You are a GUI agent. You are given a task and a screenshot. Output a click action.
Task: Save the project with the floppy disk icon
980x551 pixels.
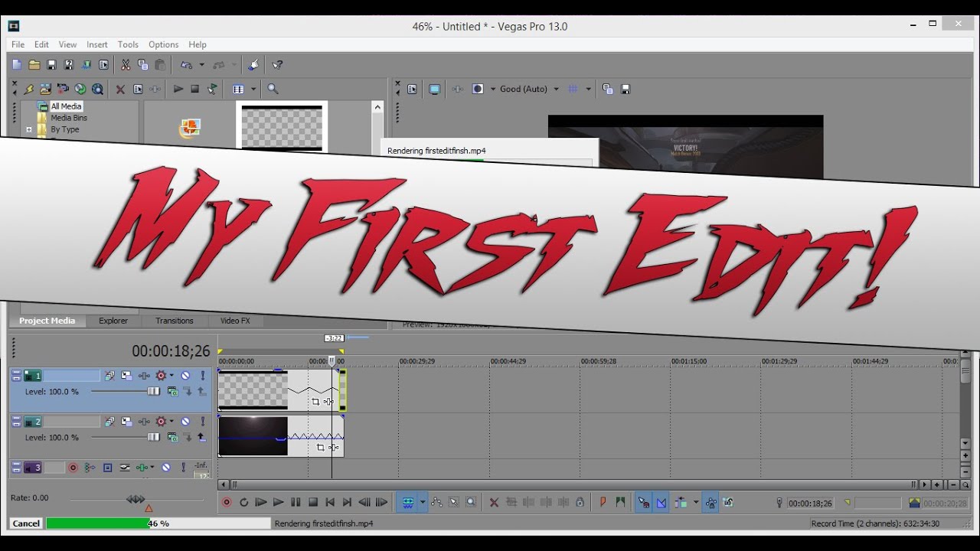pyautogui.click(x=51, y=65)
